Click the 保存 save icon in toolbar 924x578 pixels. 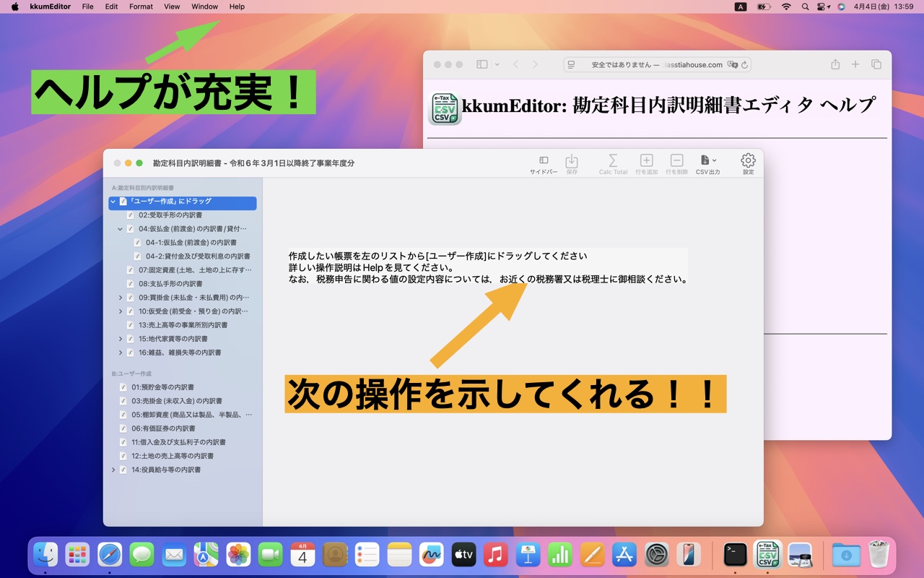click(572, 160)
